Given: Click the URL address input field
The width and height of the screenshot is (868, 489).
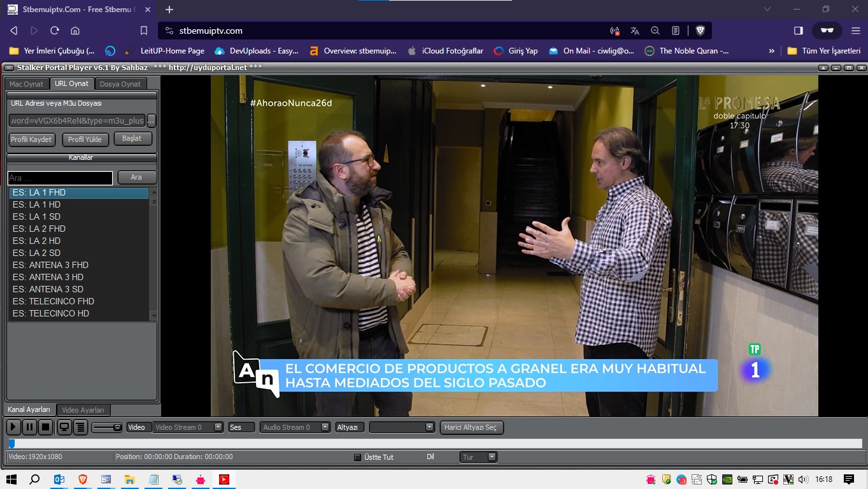Looking at the screenshot, I should 77,120.
